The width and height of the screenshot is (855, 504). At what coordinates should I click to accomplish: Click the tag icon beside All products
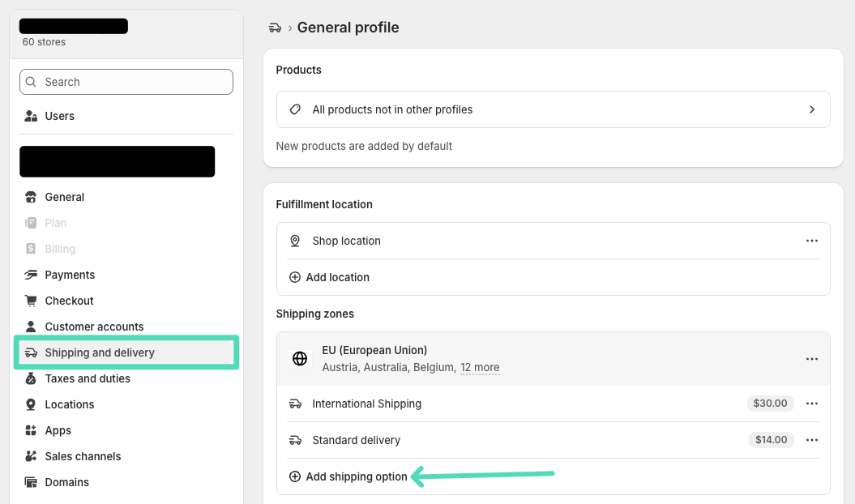[295, 109]
